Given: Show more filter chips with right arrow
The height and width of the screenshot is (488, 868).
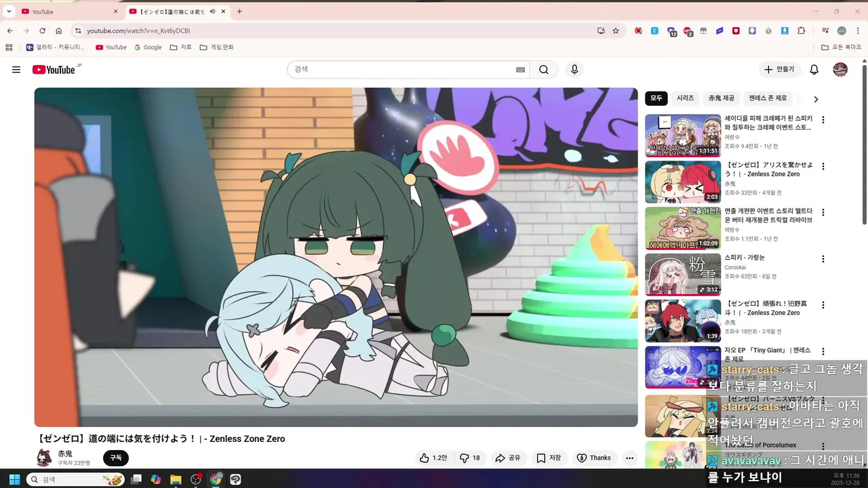Looking at the screenshot, I should [x=816, y=99].
